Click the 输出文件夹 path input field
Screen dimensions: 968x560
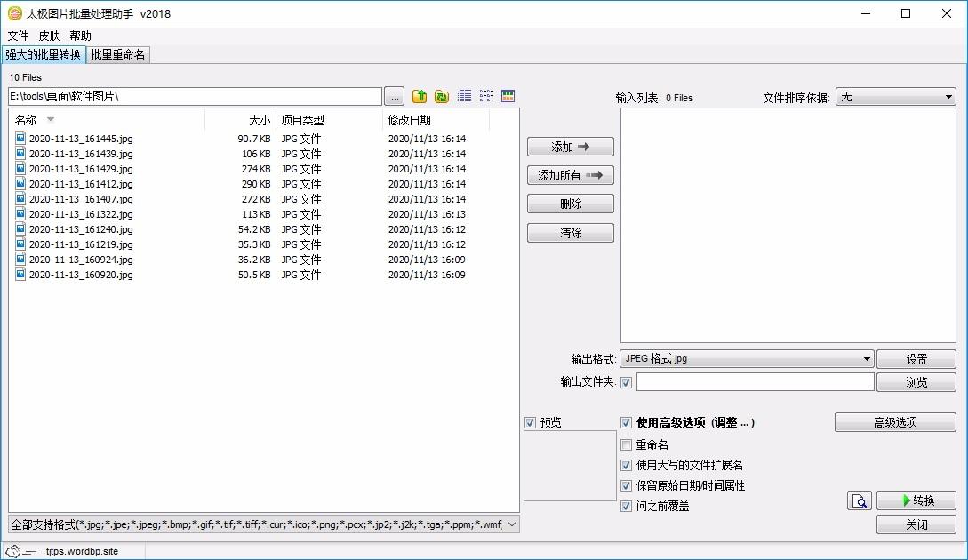click(x=755, y=382)
